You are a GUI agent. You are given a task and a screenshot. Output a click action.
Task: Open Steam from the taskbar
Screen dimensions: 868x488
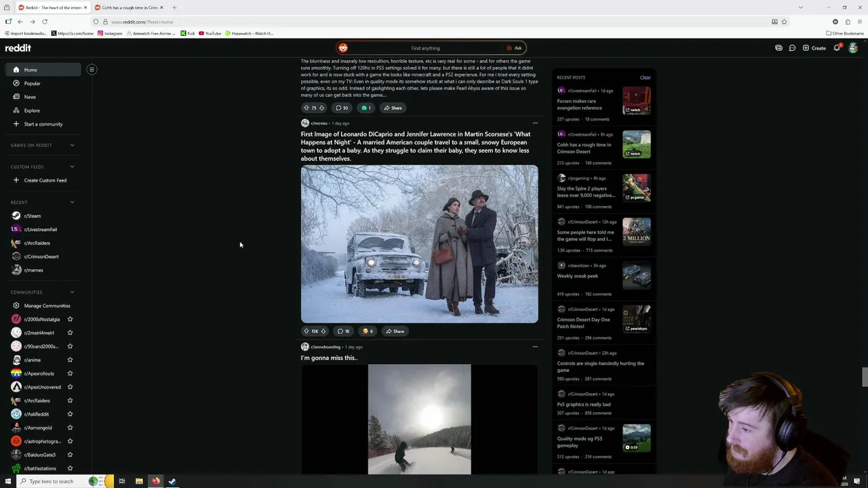(172, 481)
